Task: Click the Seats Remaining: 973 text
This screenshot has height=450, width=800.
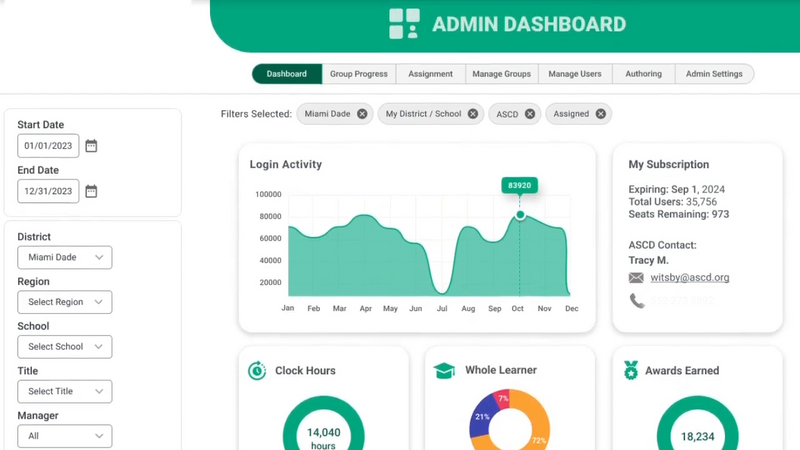Action: (679, 214)
